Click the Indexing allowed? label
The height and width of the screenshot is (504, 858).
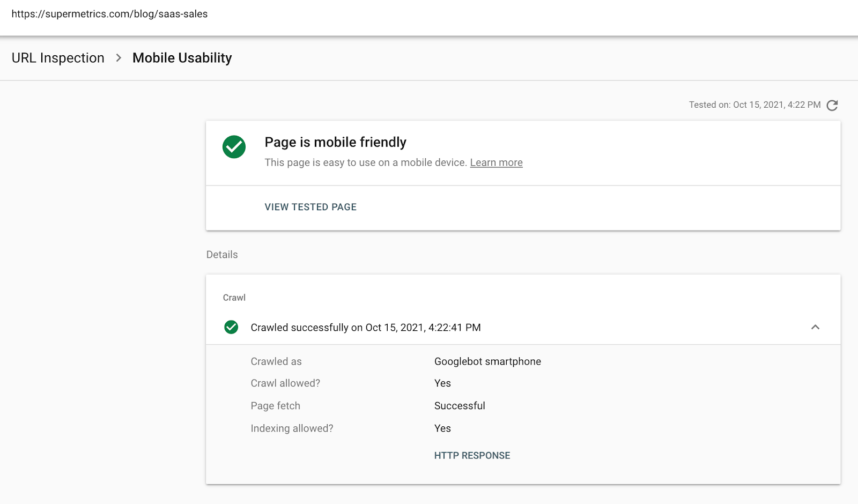coord(292,428)
